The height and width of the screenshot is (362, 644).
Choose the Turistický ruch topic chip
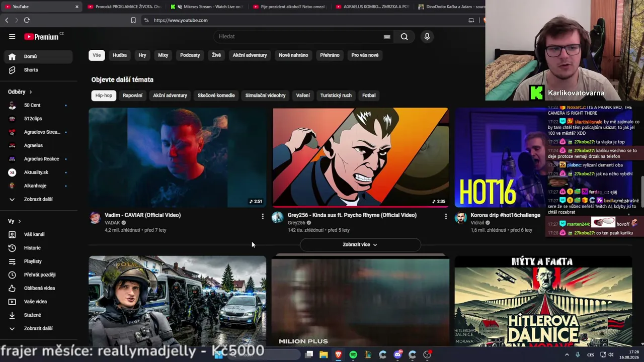[336, 96]
